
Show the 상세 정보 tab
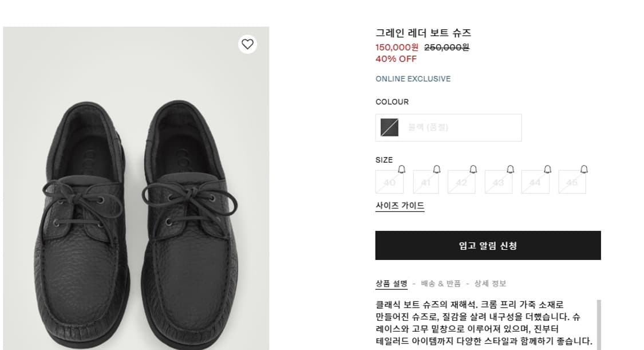pyautogui.click(x=490, y=284)
